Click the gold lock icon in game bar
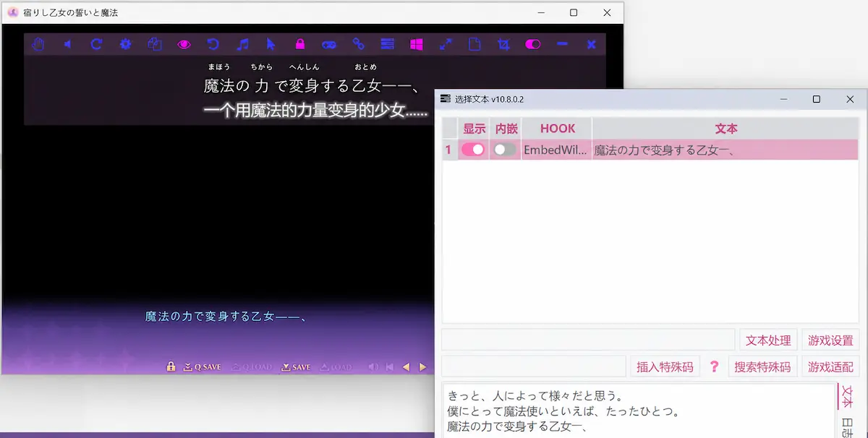The image size is (868, 438). tap(171, 366)
